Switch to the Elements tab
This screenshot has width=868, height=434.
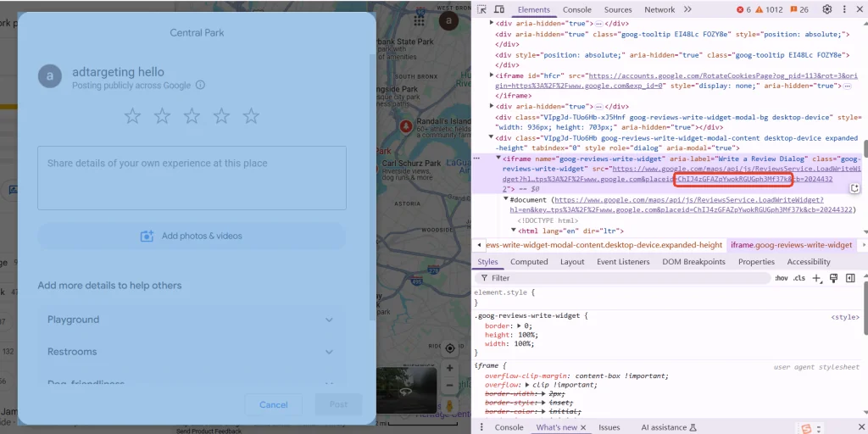534,9
